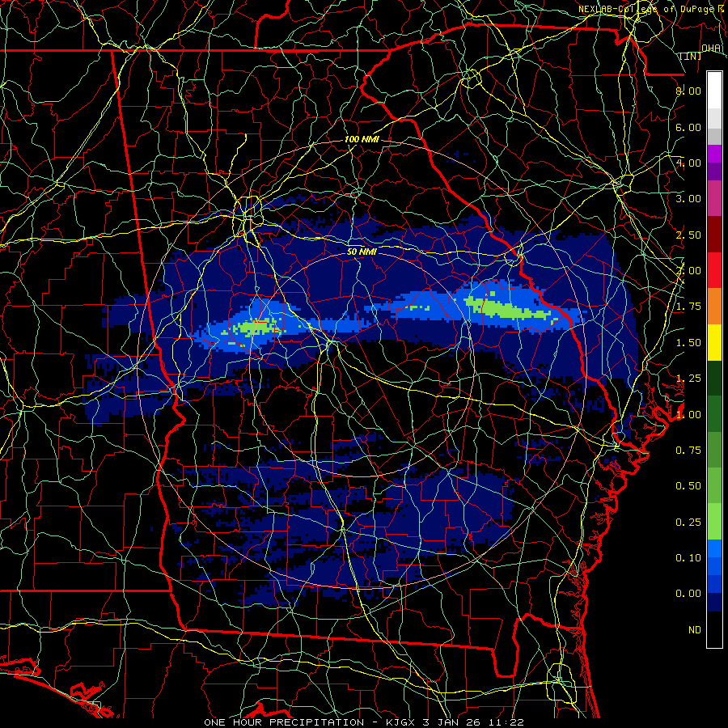
Task: Click the 0.10 legend value
Action: (688, 557)
